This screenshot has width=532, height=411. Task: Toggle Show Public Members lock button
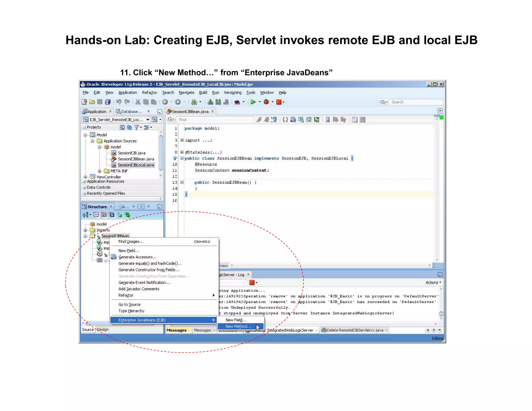[x=119, y=215]
